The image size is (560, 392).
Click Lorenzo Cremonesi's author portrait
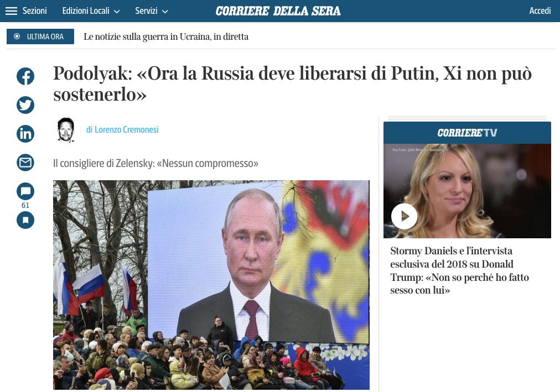click(x=66, y=130)
